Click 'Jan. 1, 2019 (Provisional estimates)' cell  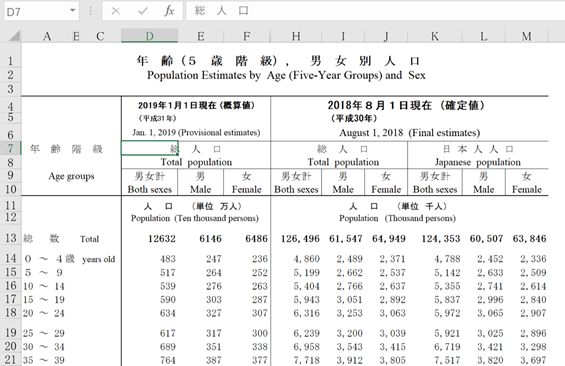coord(196,133)
